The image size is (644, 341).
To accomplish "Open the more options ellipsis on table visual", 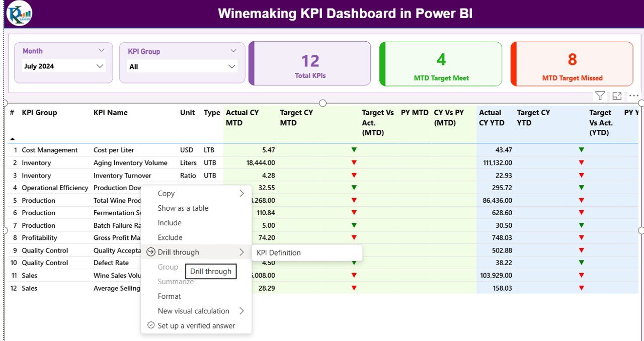I will point(633,96).
